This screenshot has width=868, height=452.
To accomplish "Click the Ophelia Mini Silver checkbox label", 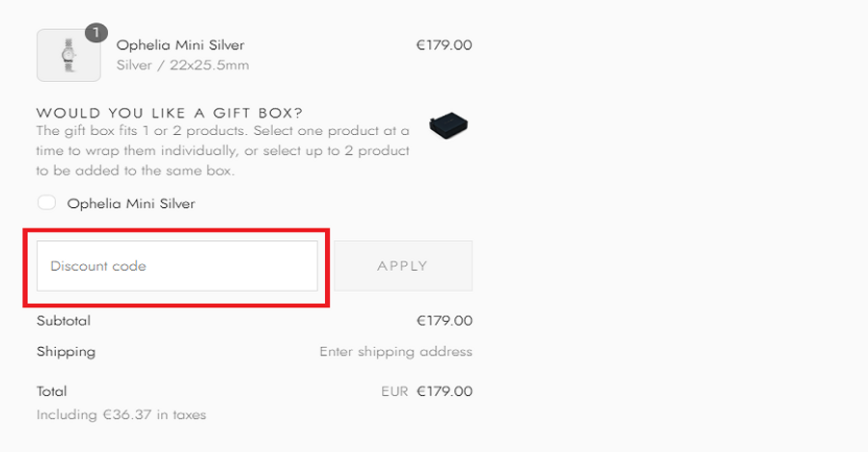I will [130, 203].
